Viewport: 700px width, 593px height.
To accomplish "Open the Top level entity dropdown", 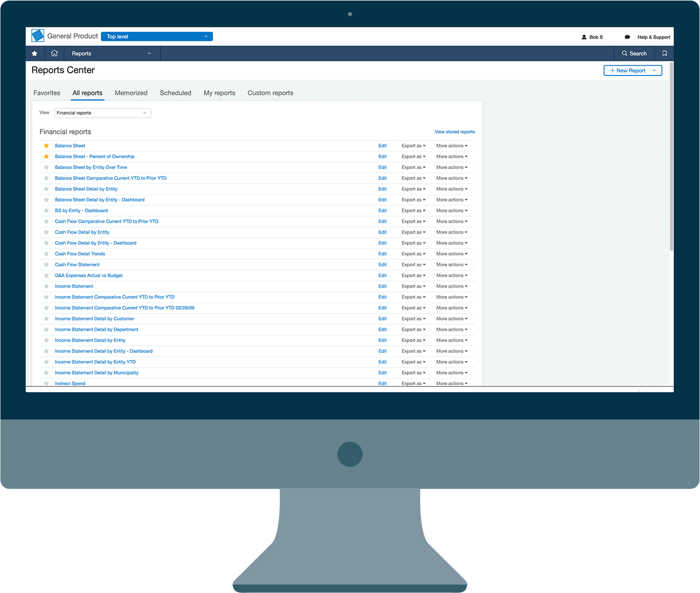I will [157, 37].
